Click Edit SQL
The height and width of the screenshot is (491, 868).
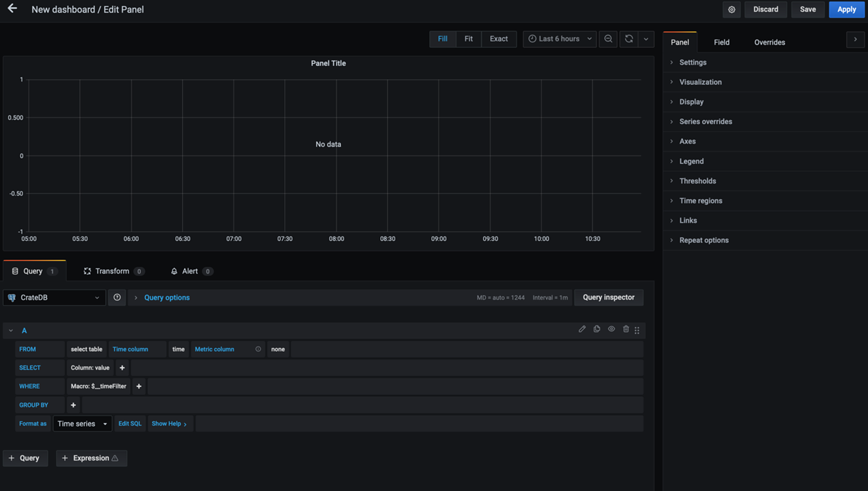[x=129, y=424]
